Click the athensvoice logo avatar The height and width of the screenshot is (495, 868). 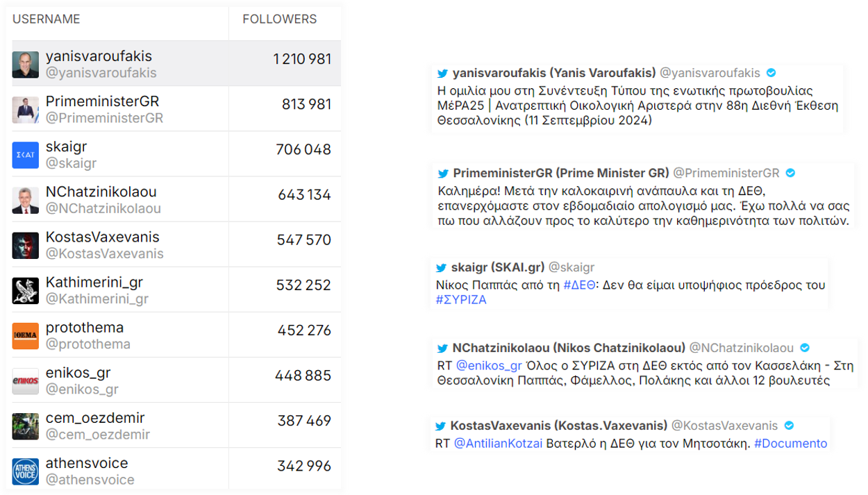coord(26,471)
